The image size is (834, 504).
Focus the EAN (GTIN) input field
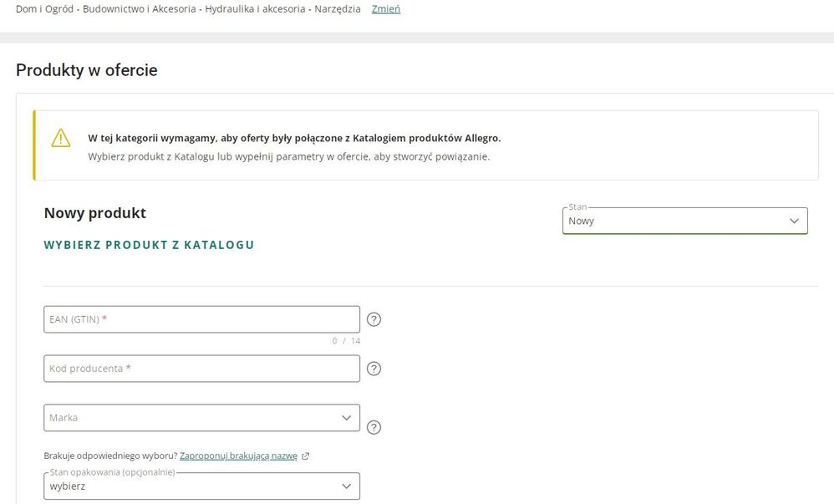click(x=201, y=319)
